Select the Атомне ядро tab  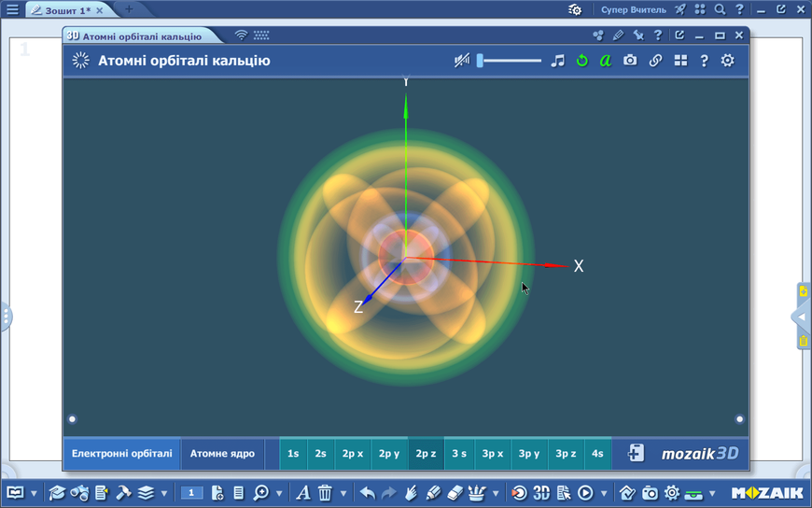tap(222, 454)
